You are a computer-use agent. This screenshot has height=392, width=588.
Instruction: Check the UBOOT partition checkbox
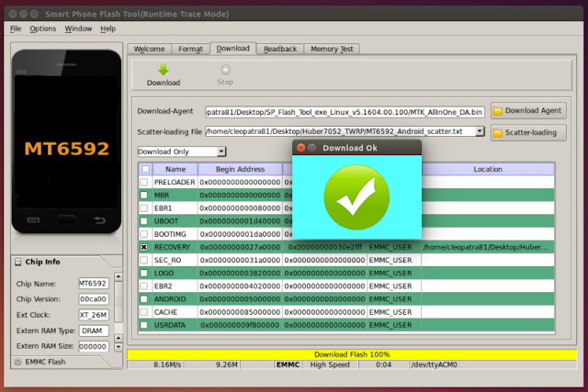tap(144, 221)
